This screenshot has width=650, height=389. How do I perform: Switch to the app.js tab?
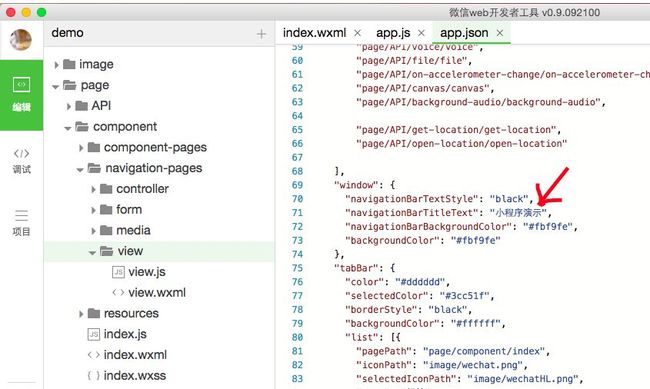point(393,33)
